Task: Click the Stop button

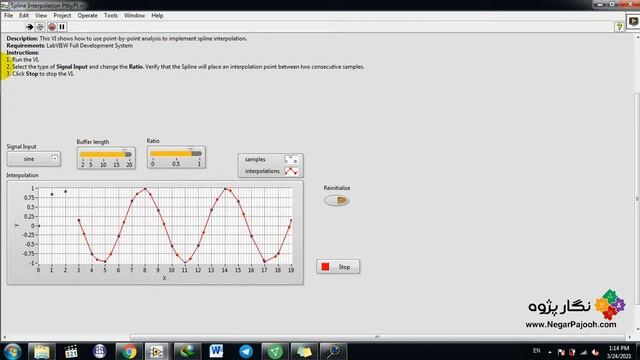Action: coord(338,267)
